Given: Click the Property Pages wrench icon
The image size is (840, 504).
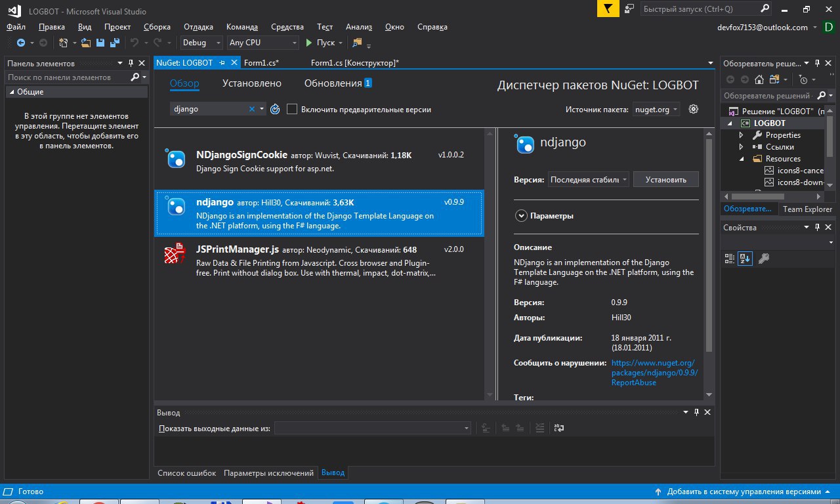Looking at the screenshot, I should tap(763, 259).
